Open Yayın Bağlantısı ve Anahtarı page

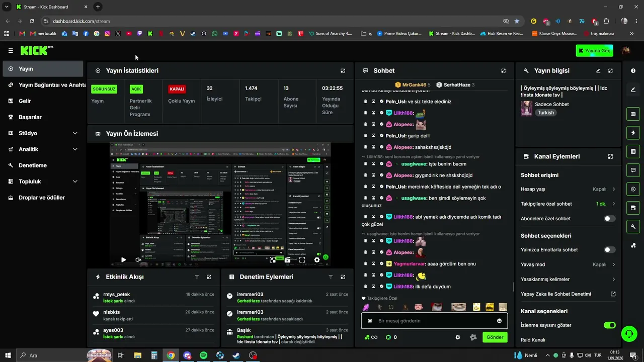coord(44,85)
